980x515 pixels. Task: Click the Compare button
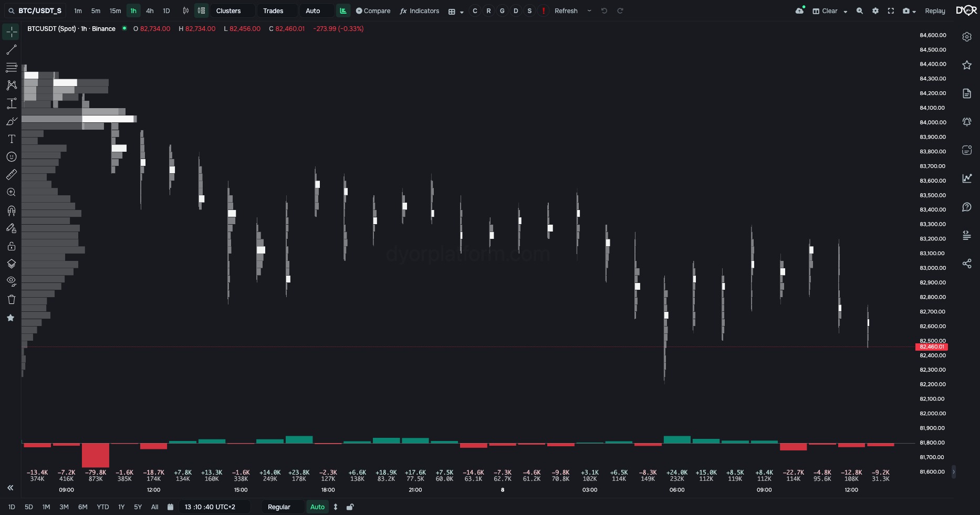pyautogui.click(x=373, y=11)
